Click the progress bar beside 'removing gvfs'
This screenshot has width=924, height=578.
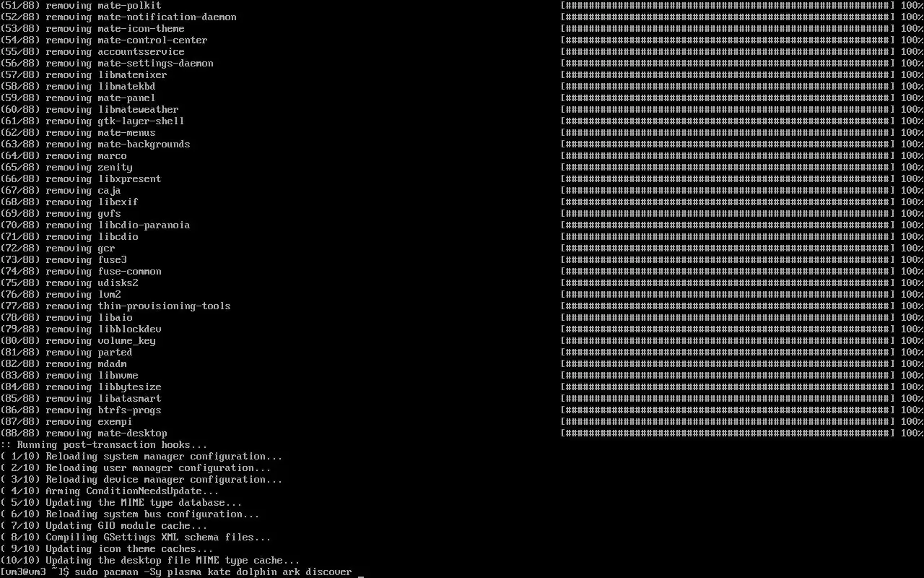click(728, 213)
